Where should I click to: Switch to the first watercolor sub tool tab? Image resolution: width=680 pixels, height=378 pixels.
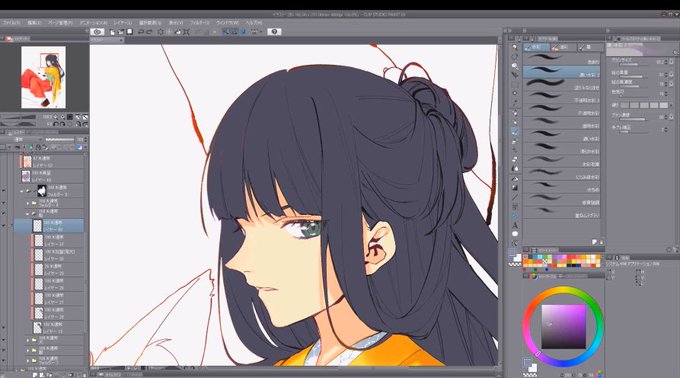pyautogui.click(x=536, y=47)
